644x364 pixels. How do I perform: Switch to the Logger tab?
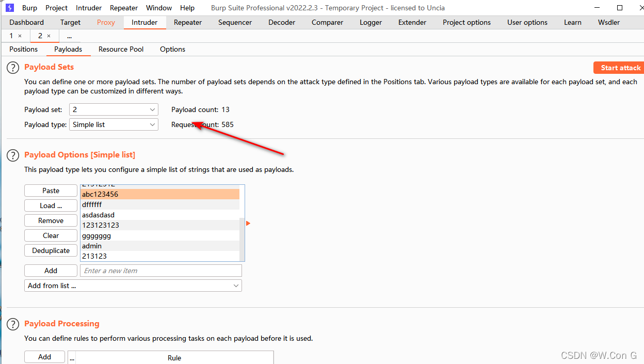pyautogui.click(x=371, y=22)
